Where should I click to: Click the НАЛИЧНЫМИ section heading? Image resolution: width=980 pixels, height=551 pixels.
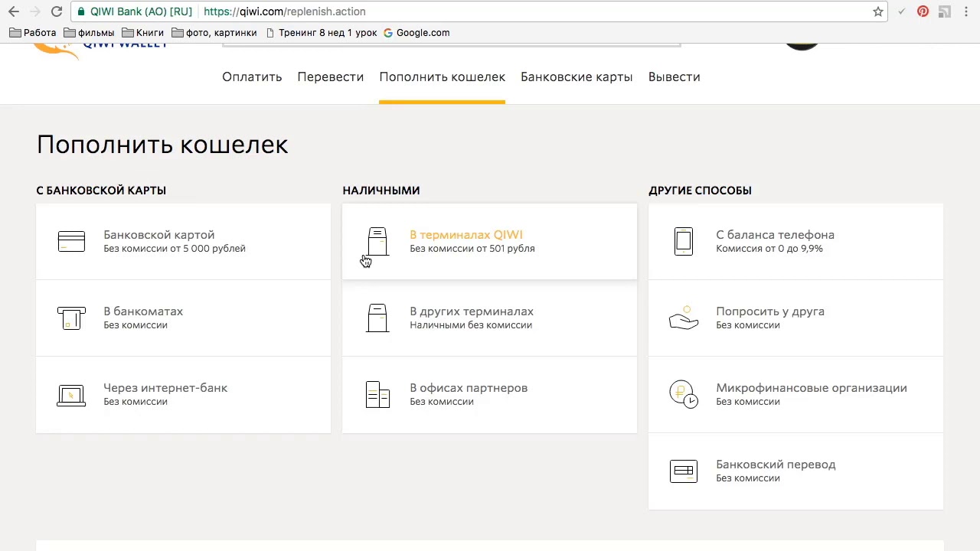tap(381, 191)
